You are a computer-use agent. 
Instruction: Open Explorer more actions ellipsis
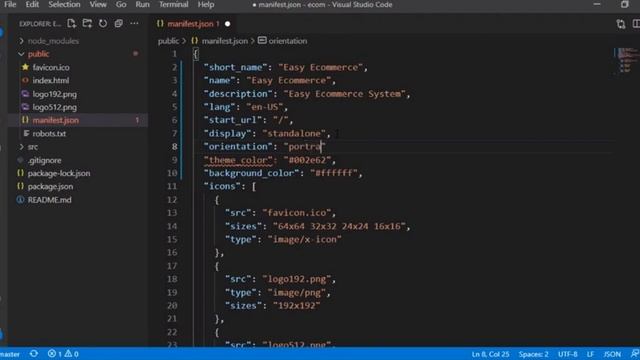[x=134, y=24]
